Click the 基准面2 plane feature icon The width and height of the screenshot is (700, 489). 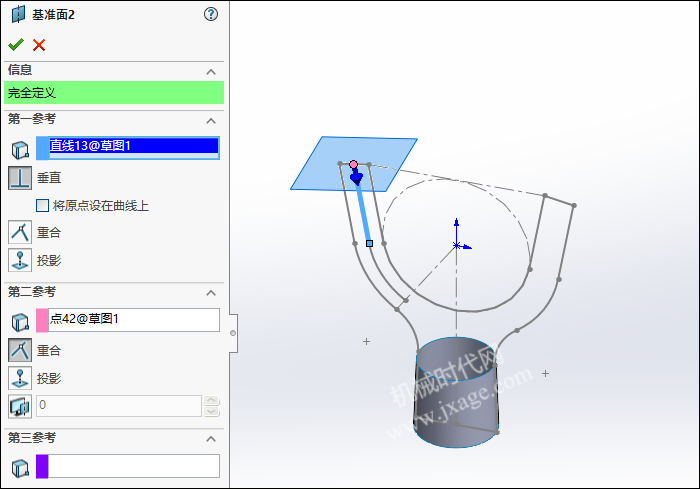click(18, 14)
